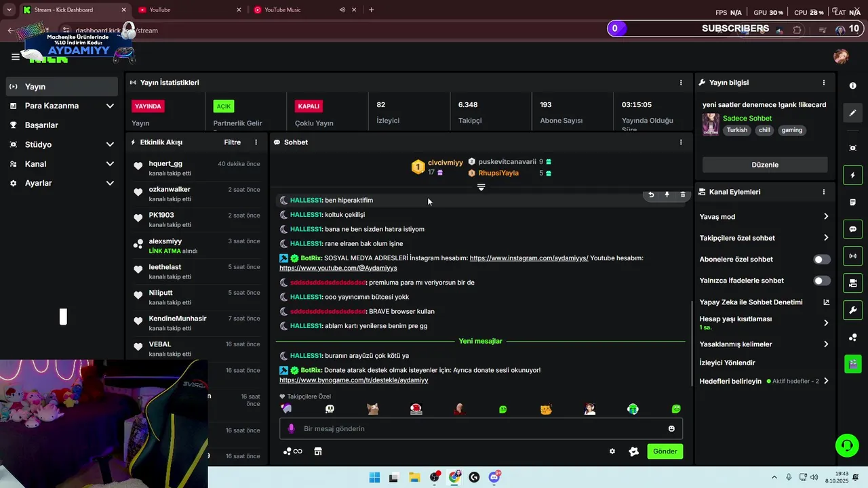Click the document note icon in right toolbar
The image size is (868, 488).
pos(852,203)
